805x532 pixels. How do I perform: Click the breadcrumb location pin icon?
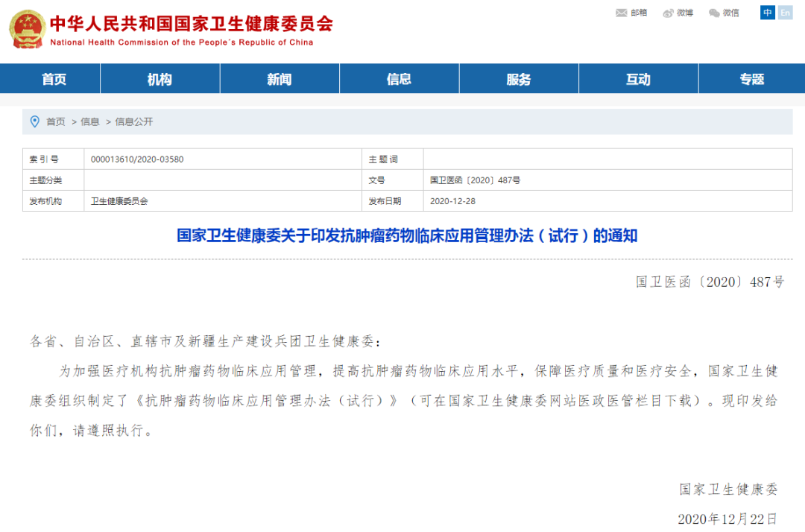pyautogui.click(x=34, y=121)
